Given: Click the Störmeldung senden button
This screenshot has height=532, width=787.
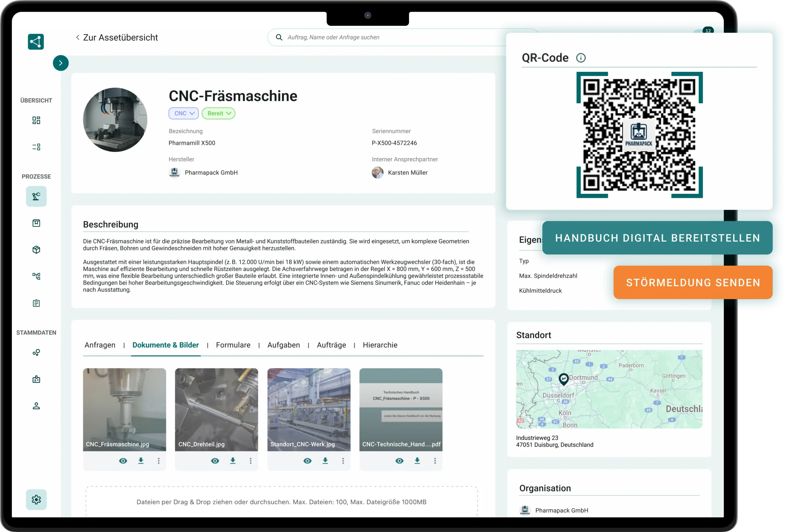Looking at the screenshot, I should (693, 283).
